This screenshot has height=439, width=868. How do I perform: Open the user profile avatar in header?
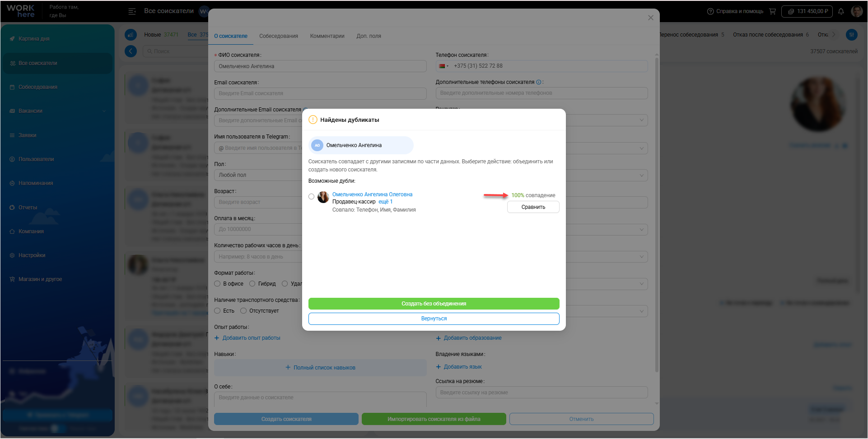(x=857, y=11)
